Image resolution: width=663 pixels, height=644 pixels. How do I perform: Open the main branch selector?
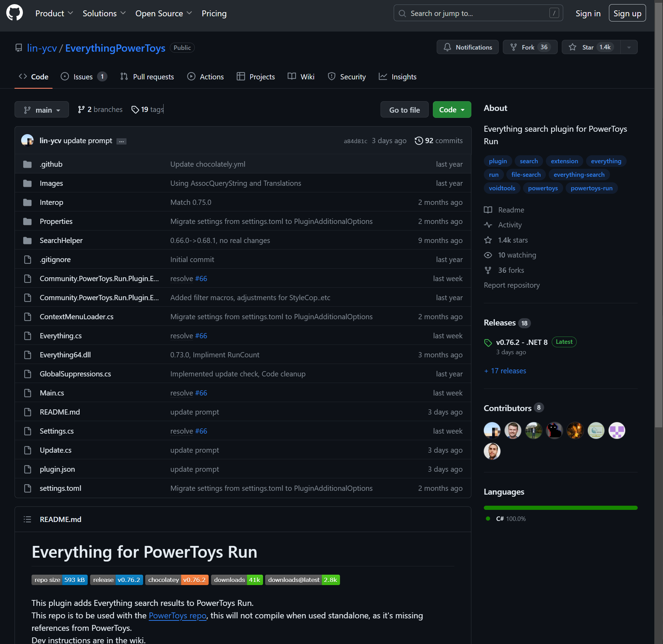pyautogui.click(x=42, y=110)
